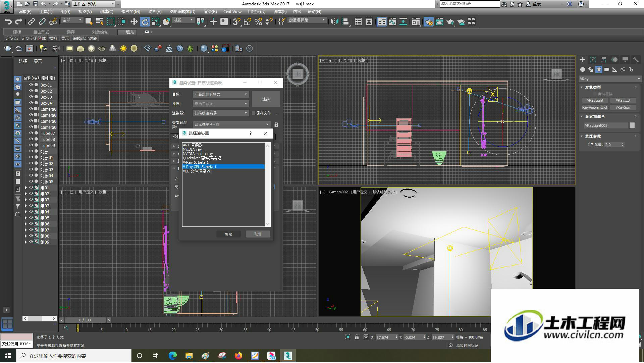Expand the 组09 group node
This screenshot has width=644, height=363.
[x=25, y=242]
